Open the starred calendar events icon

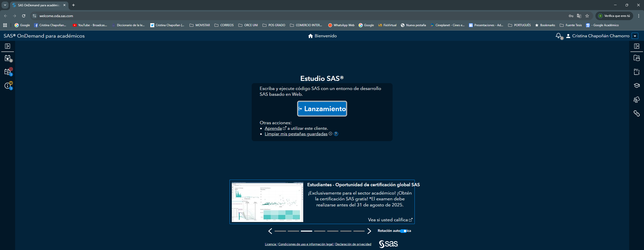[x=8, y=58]
